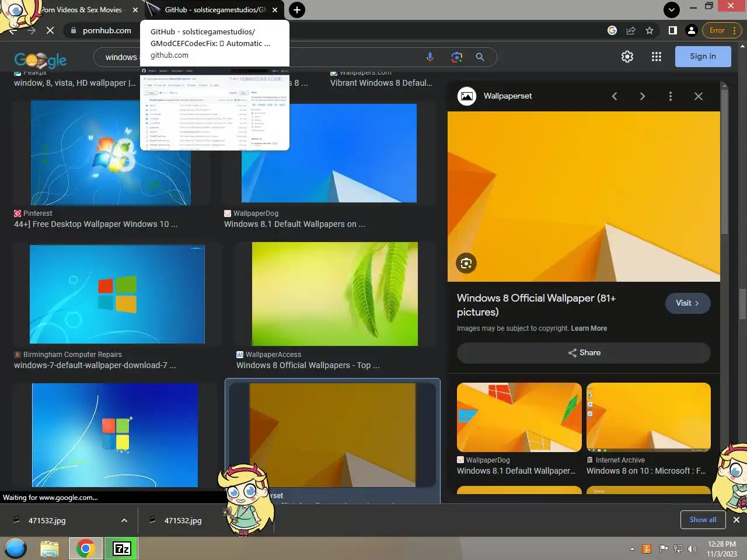
Task: Share this page using the share icon
Action: (631, 30)
